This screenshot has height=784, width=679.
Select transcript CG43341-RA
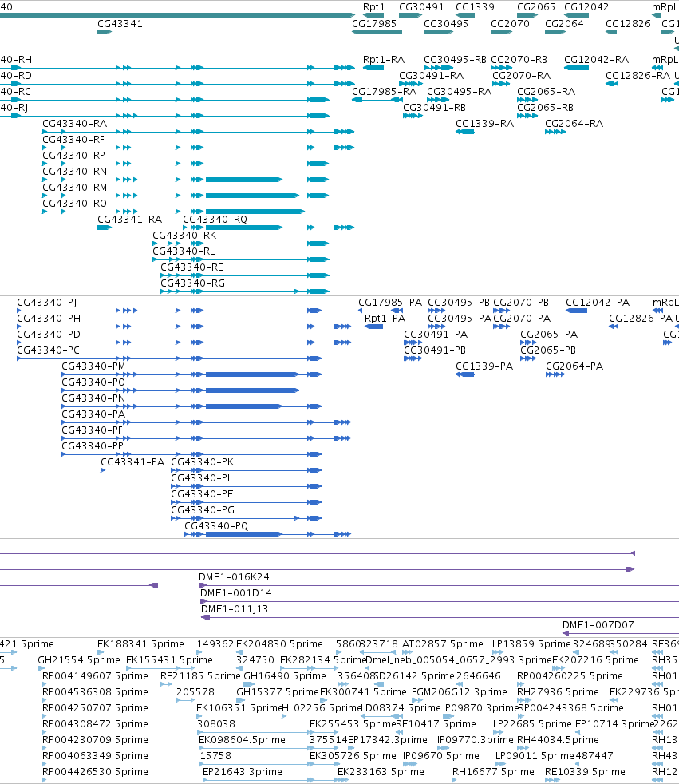click(x=129, y=220)
